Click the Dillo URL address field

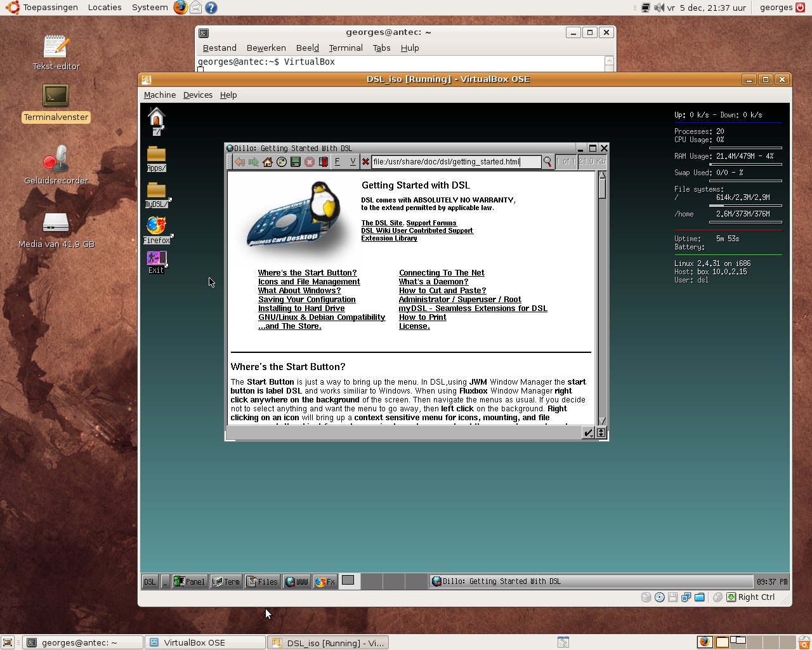tap(456, 162)
